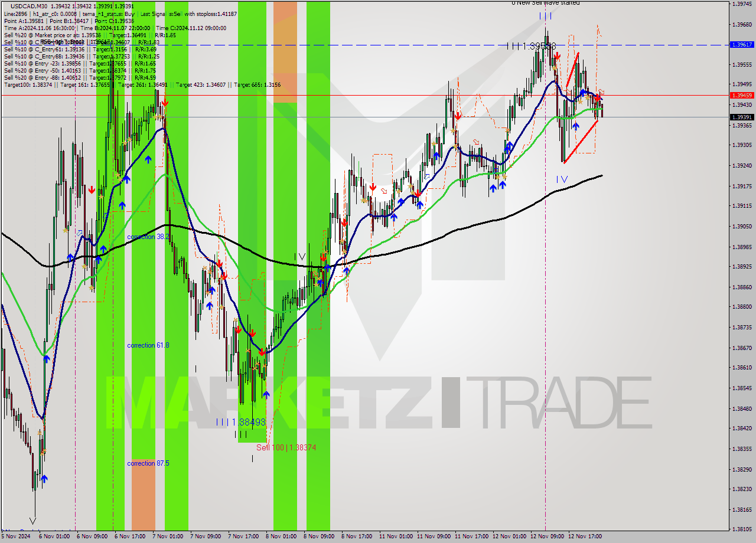The height and width of the screenshot is (543, 756).
Task: Click the '7 Nov 17:00' time axis label
Action: [243, 537]
